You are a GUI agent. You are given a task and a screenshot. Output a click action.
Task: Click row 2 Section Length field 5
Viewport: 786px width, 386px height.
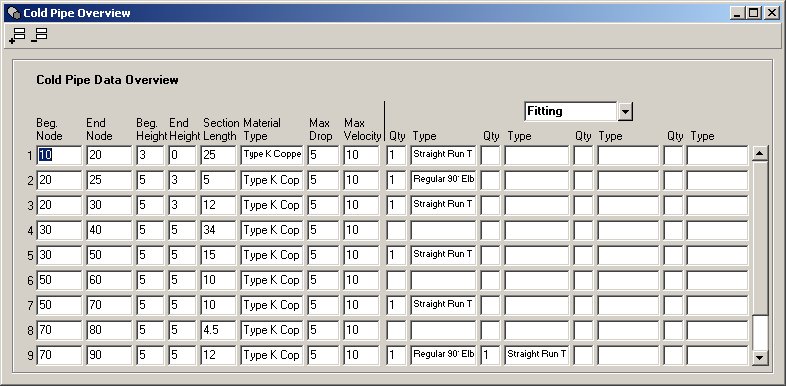coord(218,180)
